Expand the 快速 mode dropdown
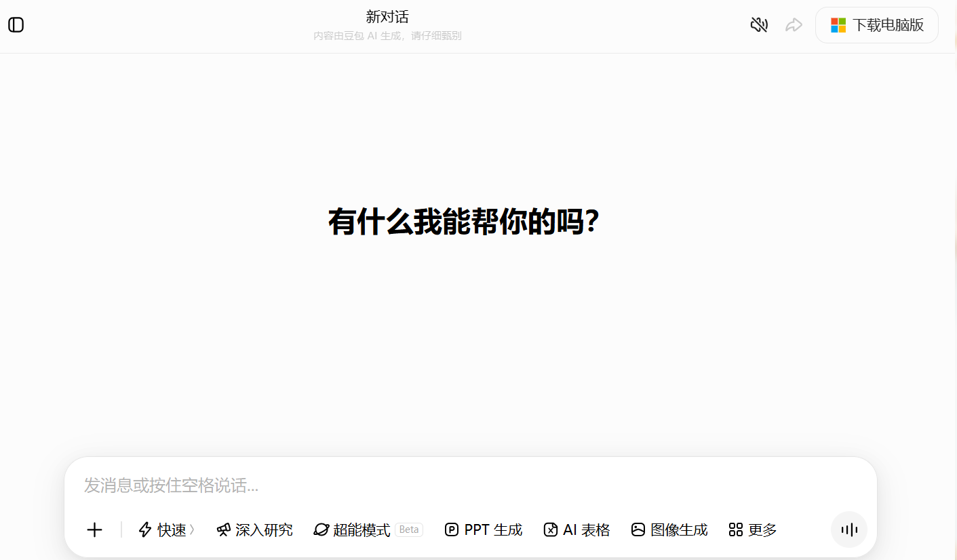Image resolution: width=957 pixels, height=560 pixels. [166, 530]
